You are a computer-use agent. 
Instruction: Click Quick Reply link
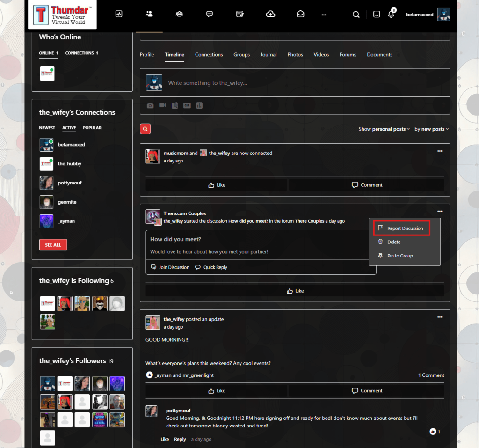(211, 267)
